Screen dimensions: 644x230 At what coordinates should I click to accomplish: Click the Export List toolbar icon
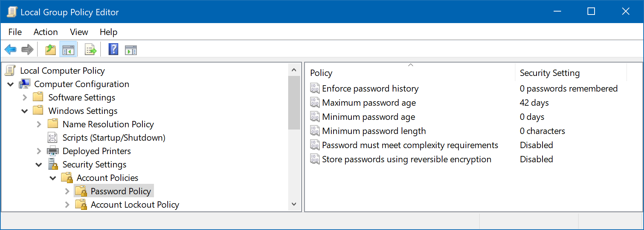pyautogui.click(x=90, y=49)
